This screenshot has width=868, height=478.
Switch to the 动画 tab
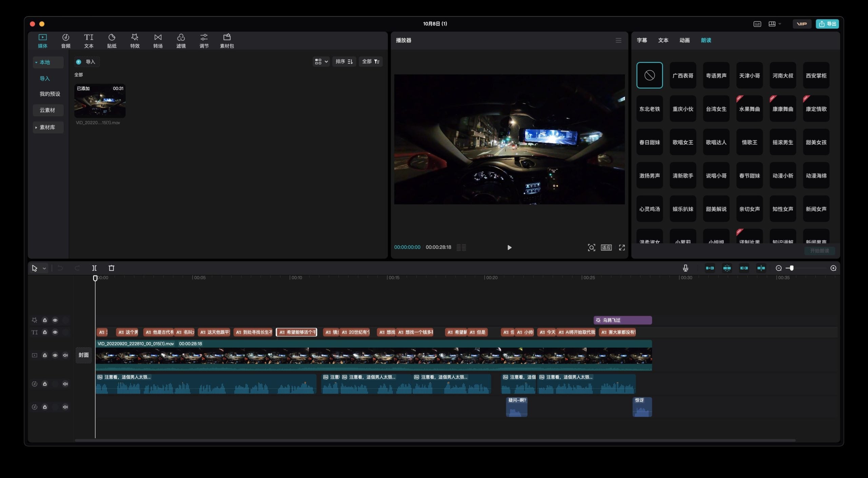(685, 40)
